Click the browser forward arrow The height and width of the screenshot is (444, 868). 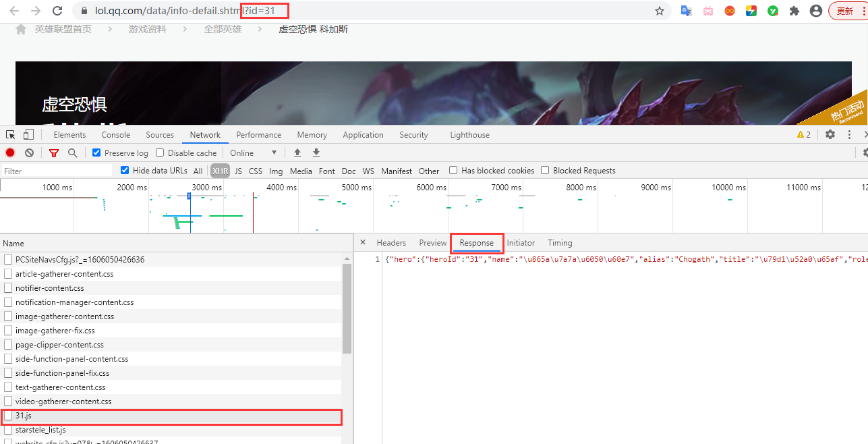pos(36,11)
